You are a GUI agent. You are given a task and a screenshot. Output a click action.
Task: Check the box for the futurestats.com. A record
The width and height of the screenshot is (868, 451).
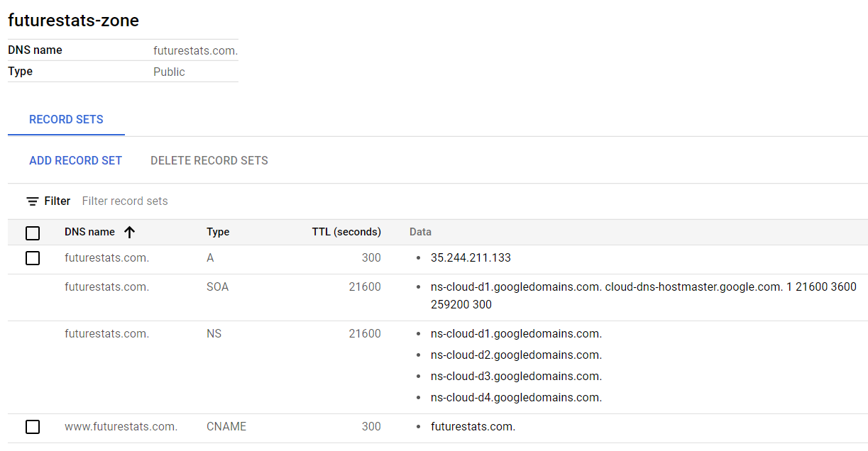[33, 258]
